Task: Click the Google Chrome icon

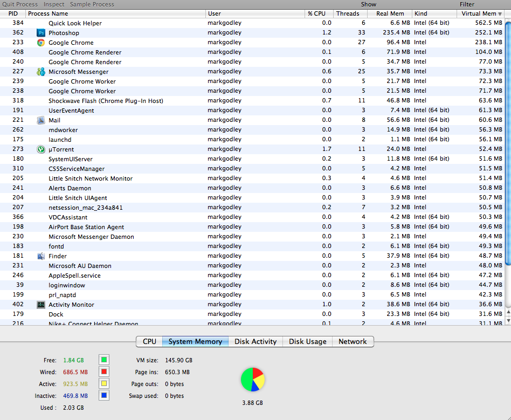Action: [x=41, y=43]
